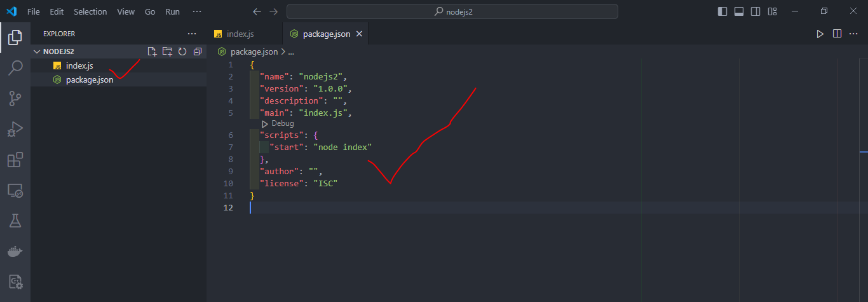This screenshot has height=302, width=868.
Task: Collapse the NODEJS2 folder section
Action: (x=37, y=51)
